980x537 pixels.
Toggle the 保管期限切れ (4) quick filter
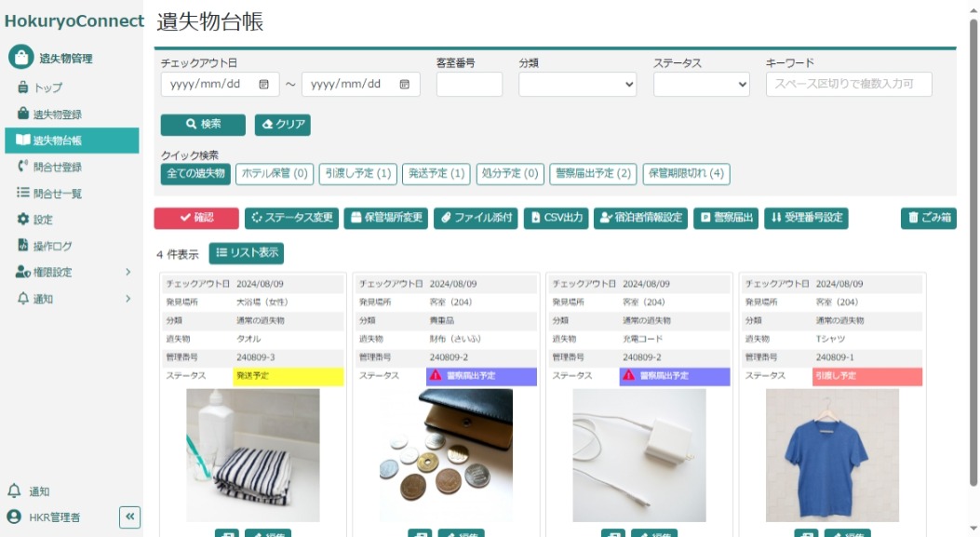point(686,173)
